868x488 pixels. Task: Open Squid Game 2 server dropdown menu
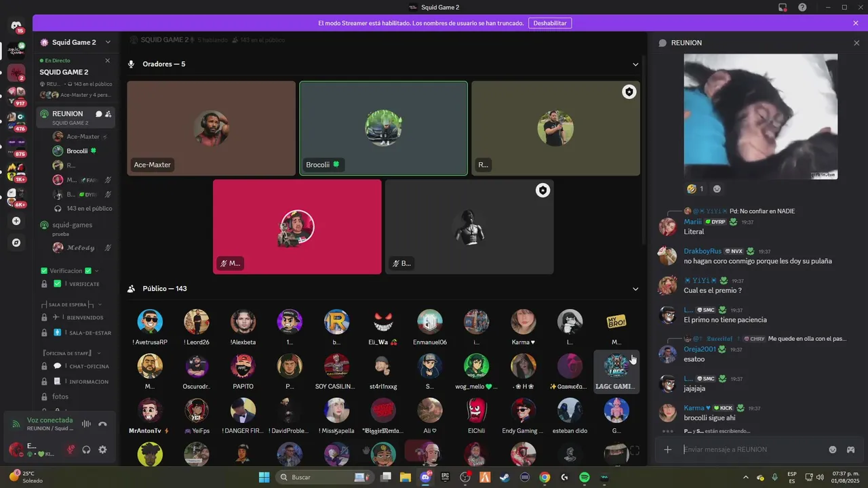[108, 42]
